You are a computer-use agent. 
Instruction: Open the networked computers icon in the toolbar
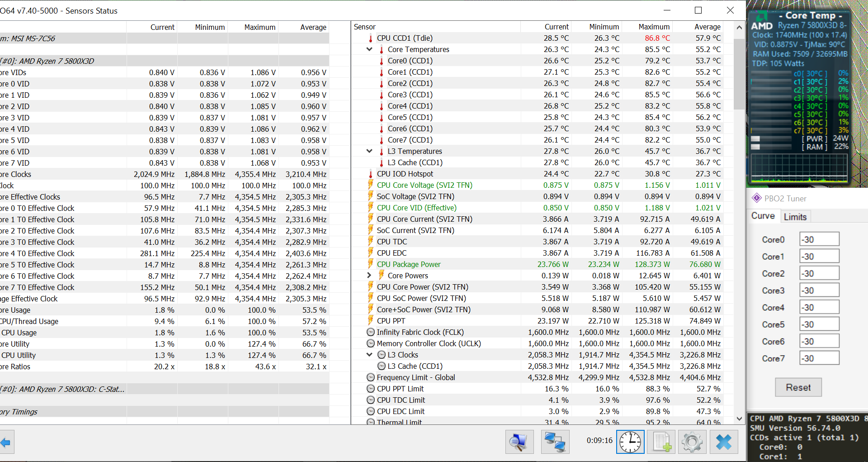click(555, 442)
